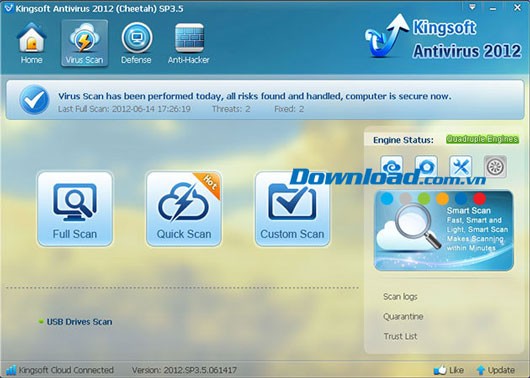
Task: Click the blue checkmark secure status icon
Action: coord(34,100)
